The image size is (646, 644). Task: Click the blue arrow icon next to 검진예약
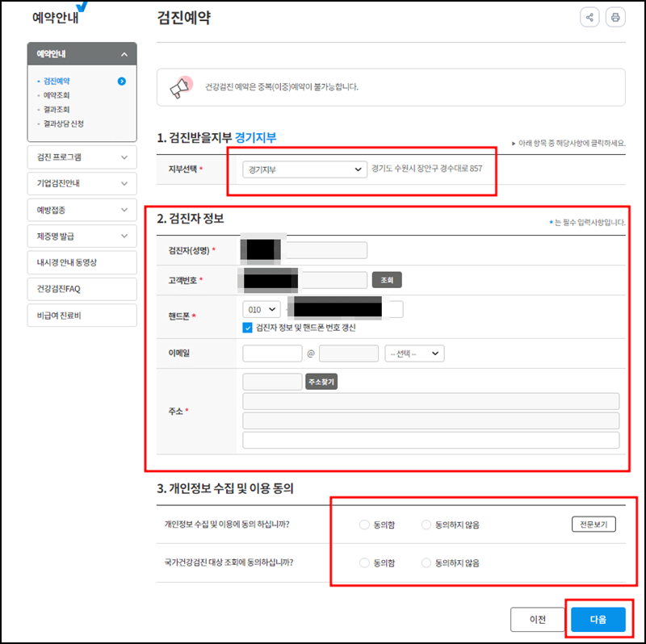click(122, 82)
